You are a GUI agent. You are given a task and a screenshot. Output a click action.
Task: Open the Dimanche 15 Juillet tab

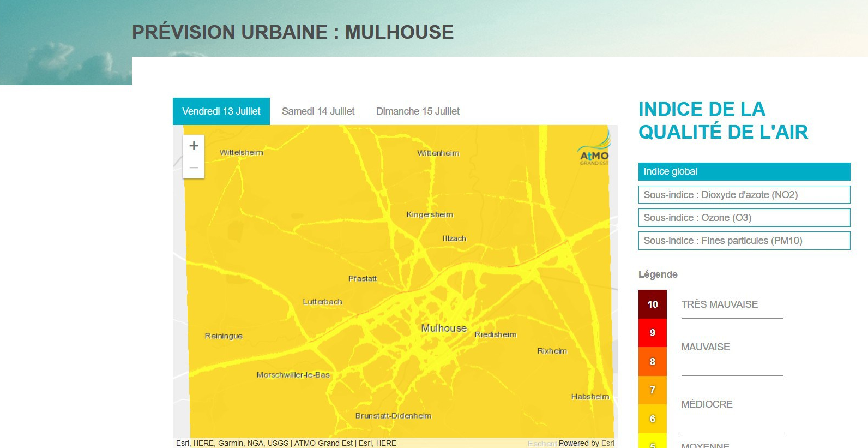418,111
